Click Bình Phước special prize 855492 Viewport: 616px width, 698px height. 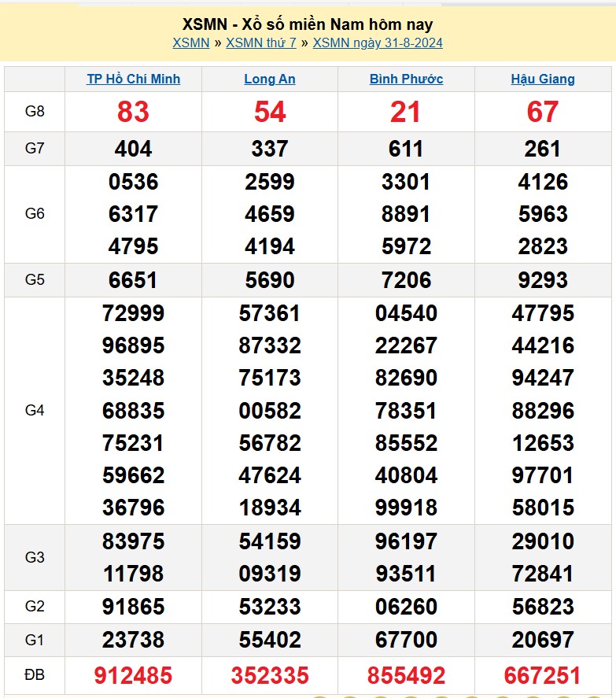coord(406,675)
